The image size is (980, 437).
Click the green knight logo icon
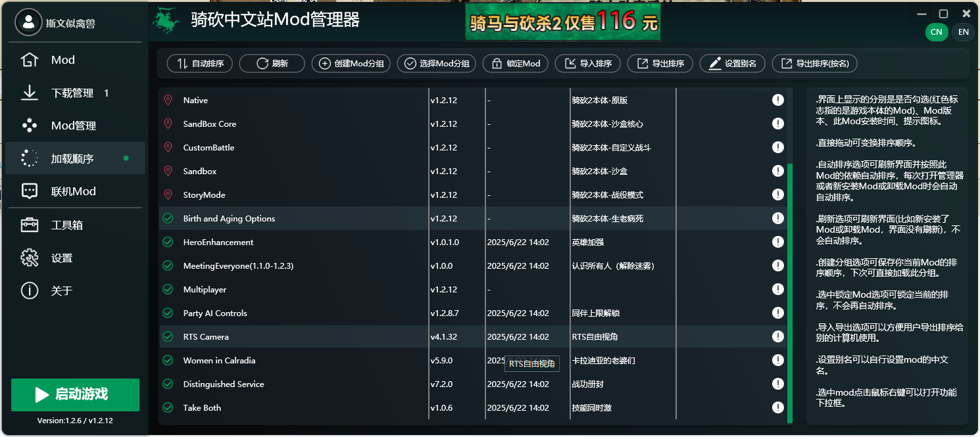pyautogui.click(x=166, y=21)
